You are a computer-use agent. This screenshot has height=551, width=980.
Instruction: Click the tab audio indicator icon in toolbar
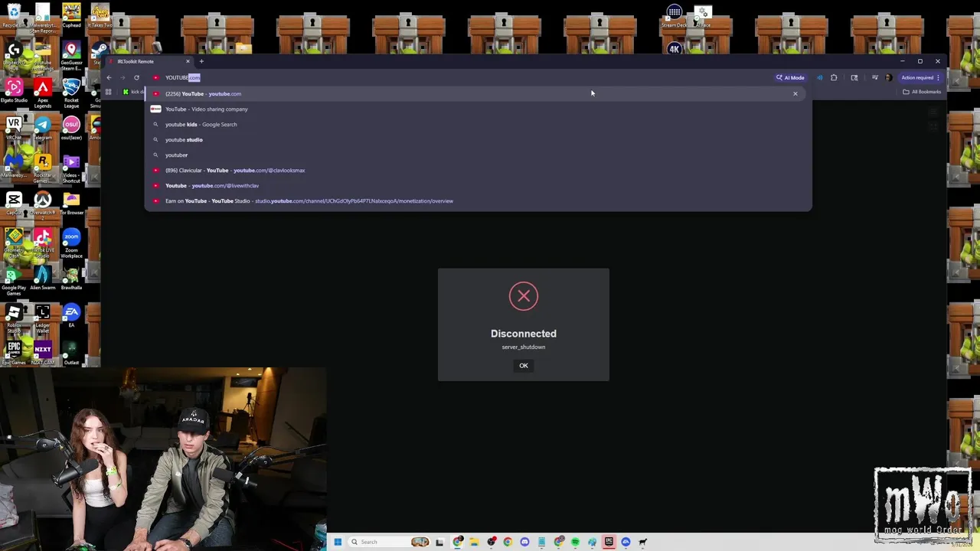tap(819, 77)
